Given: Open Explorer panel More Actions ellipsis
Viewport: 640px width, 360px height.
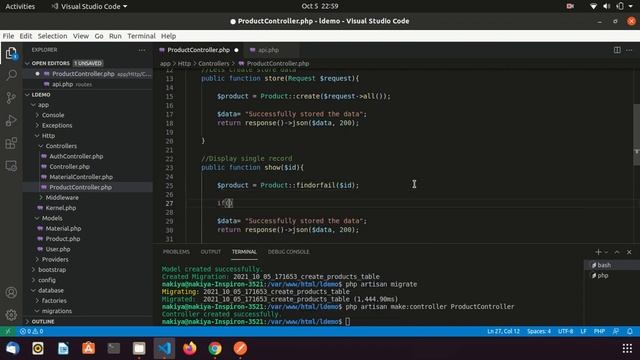Looking at the screenshot, I should pos(142,50).
